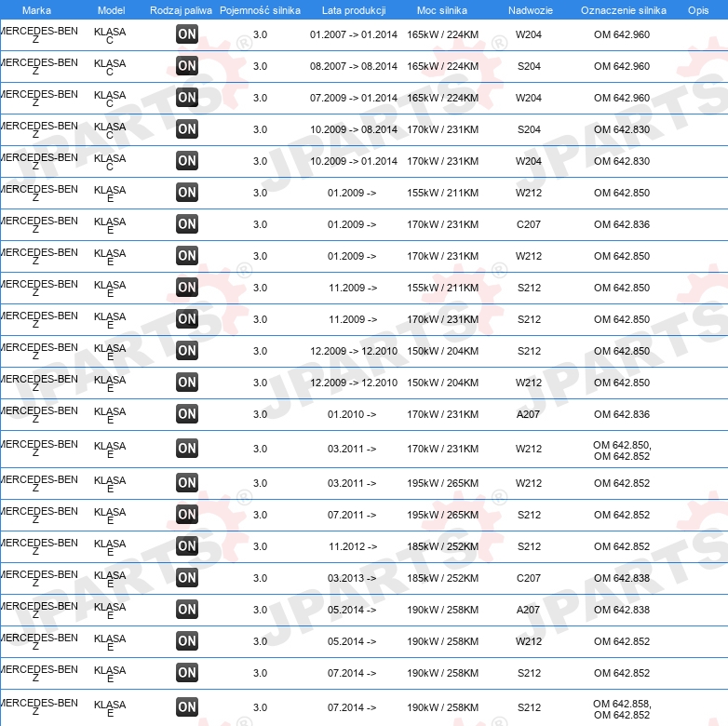Choose ON icon in 01.2010 A207 row
The height and width of the screenshot is (726, 728).
click(x=187, y=413)
